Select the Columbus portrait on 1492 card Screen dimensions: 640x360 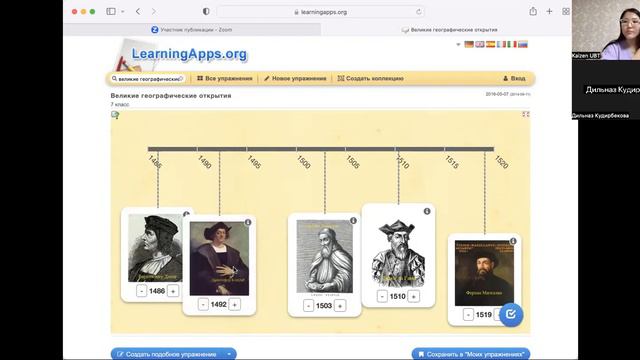[x=219, y=258]
